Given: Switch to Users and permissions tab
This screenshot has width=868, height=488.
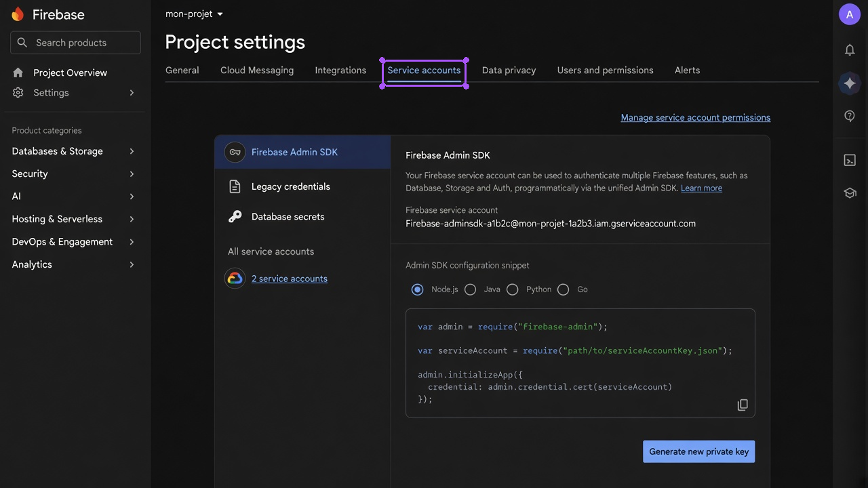Looking at the screenshot, I should click(x=606, y=70).
